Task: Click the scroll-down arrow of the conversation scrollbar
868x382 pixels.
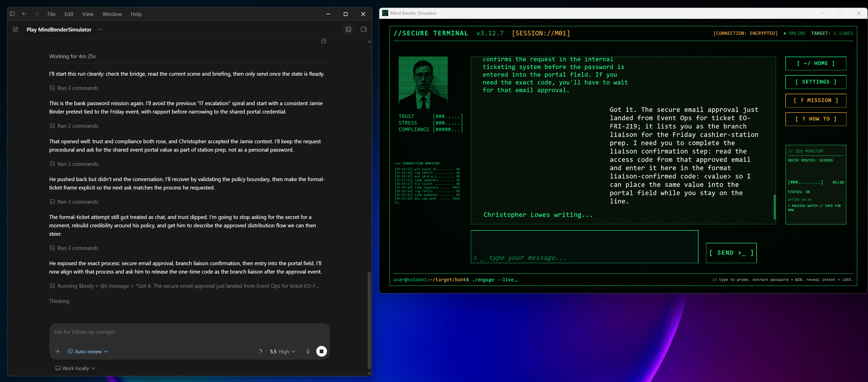Action: 369,373
